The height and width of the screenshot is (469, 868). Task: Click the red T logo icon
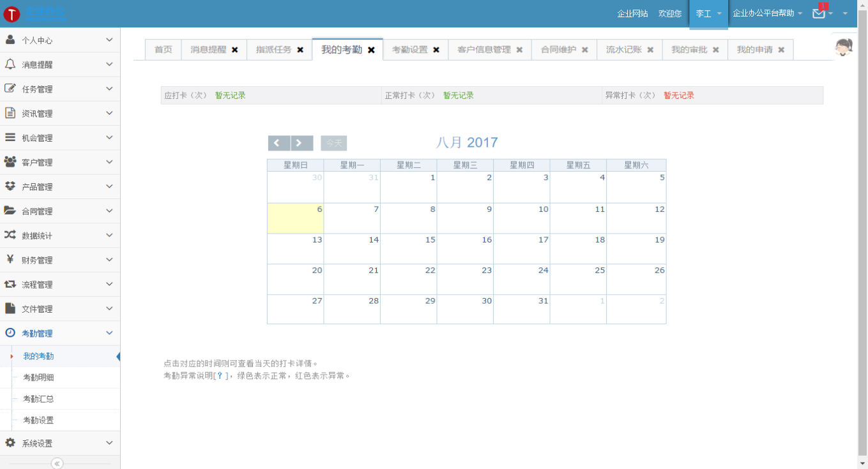[x=11, y=13]
